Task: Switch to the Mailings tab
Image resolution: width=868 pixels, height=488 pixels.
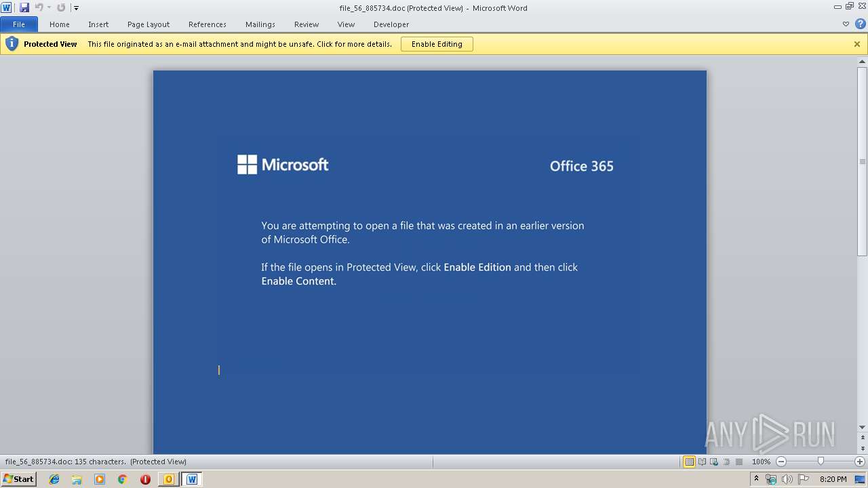Action: point(260,24)
